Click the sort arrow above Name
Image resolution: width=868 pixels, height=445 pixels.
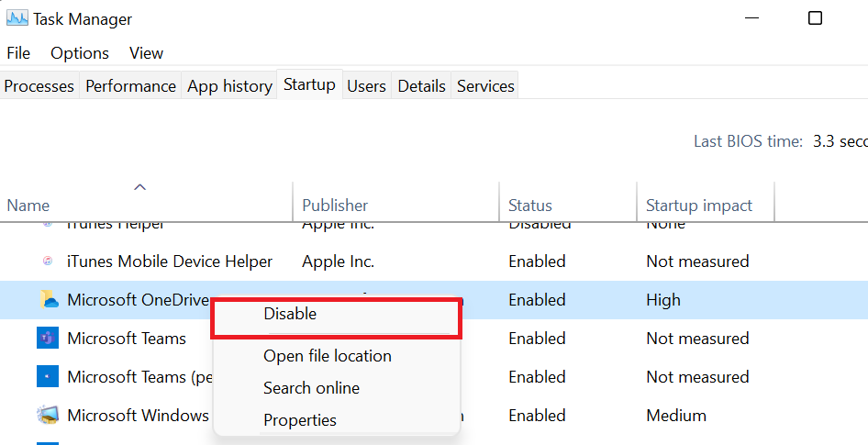(140, 187)
